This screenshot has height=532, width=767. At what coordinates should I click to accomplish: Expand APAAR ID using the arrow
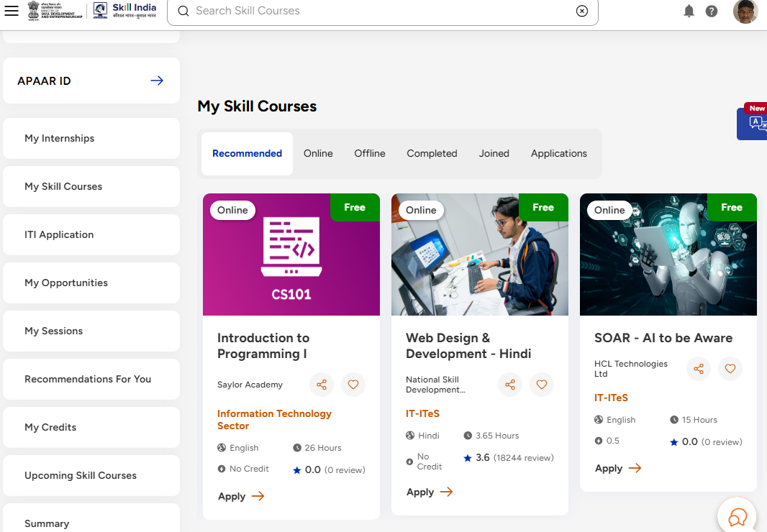coord(156,81)
